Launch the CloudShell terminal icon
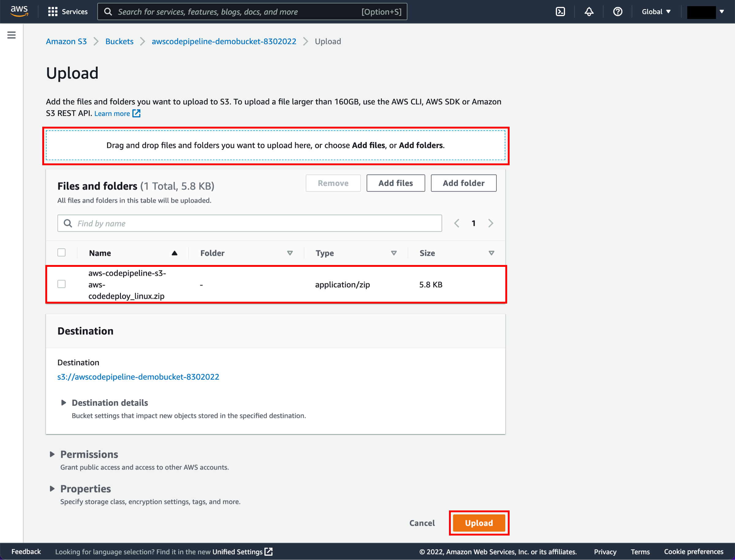 560,12
